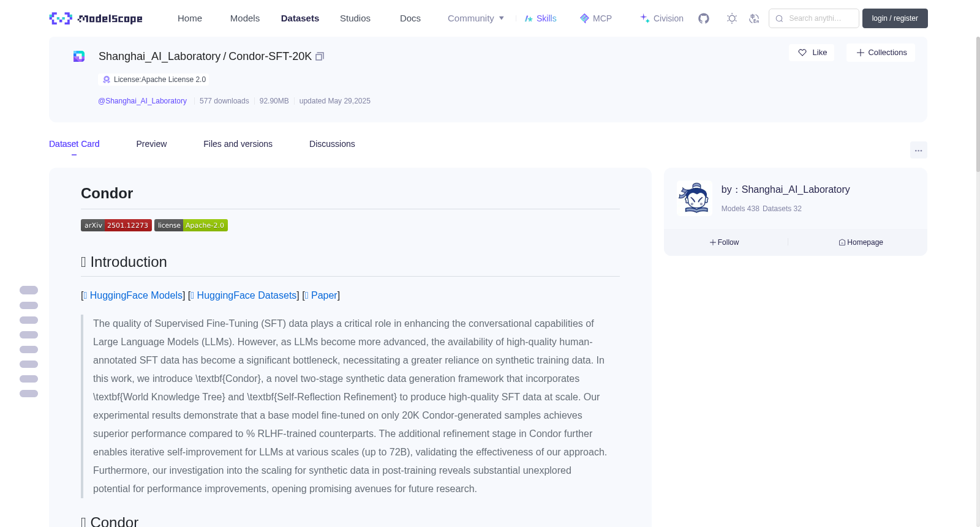Add dataset to Collections
The image size is (980, 527).
881,53
